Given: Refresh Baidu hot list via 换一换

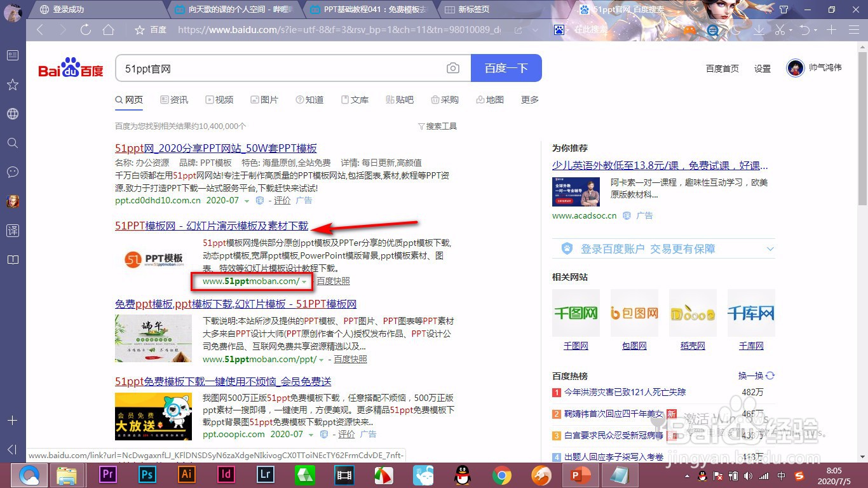Looking at the screenshot, I should pos(756,376).
